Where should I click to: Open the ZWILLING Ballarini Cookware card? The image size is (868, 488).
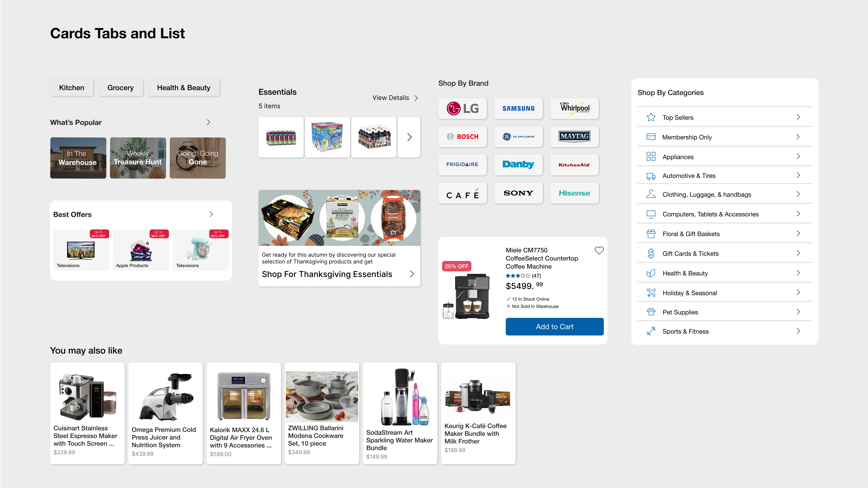(322, 413)
